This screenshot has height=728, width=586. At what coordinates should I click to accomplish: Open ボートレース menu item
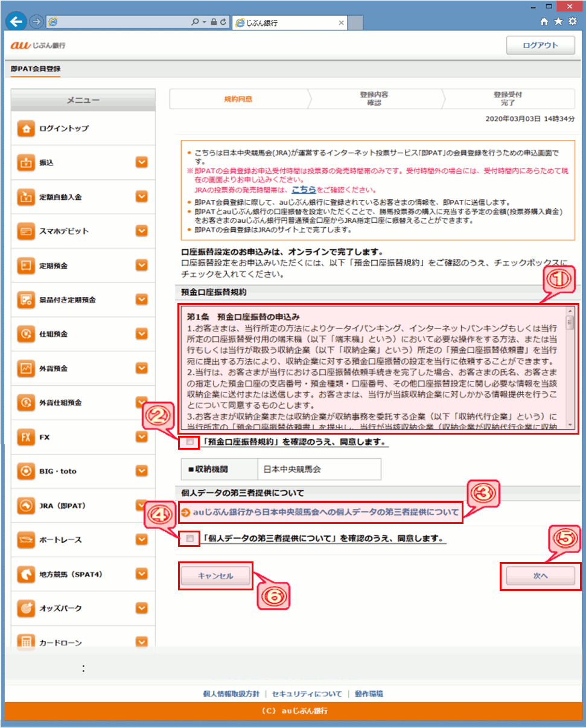tap(83, 540)
